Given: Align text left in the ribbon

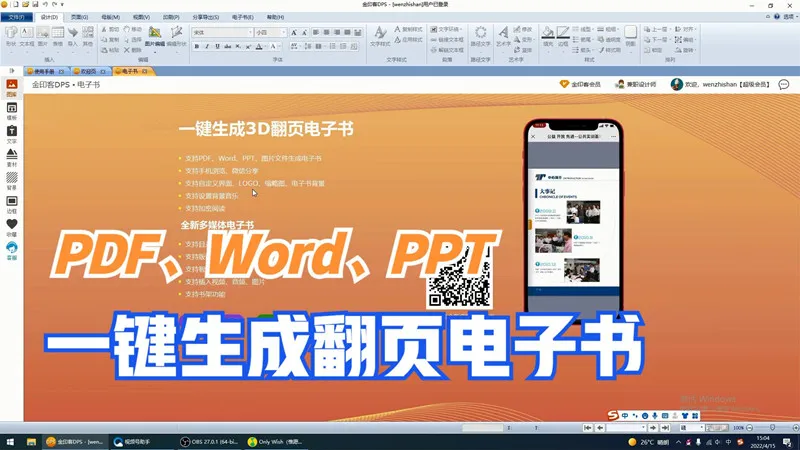Looking at the screenshot, I should click(316, 33).
